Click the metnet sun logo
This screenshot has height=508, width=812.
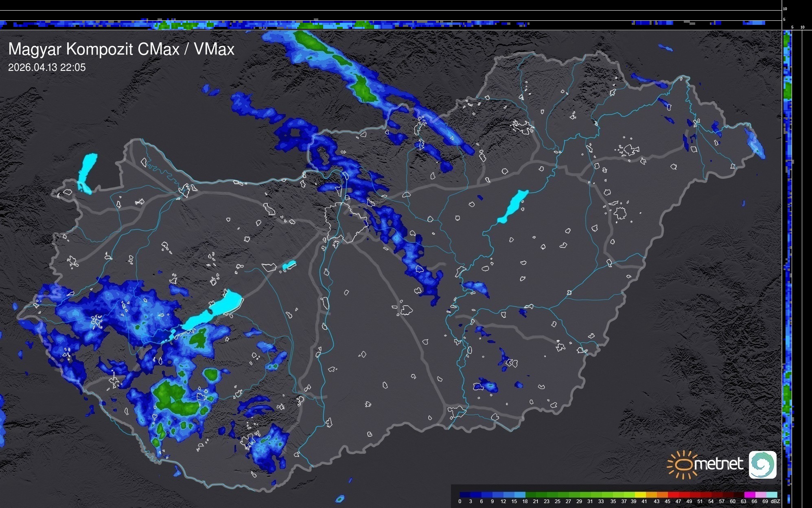pyautogui.click(x=682, y=464)
